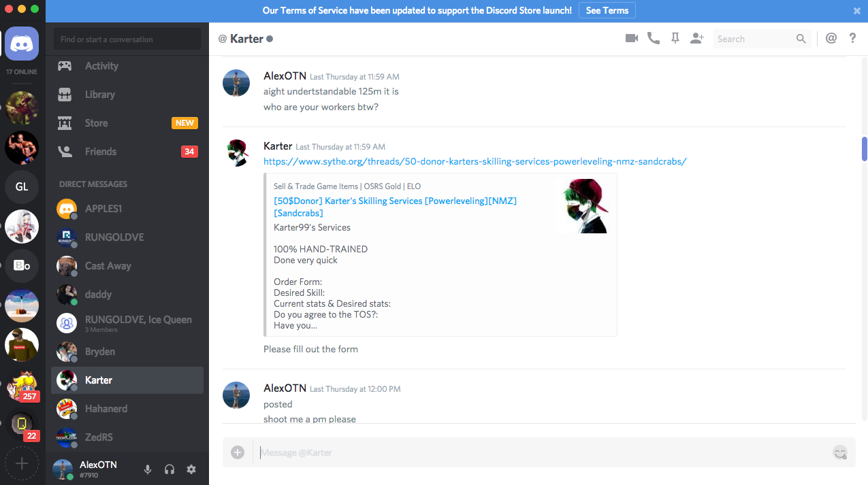This screenshot has width=868, height=485.
Task: Open direct message with APPLES1
Action: tap(127, 209)
